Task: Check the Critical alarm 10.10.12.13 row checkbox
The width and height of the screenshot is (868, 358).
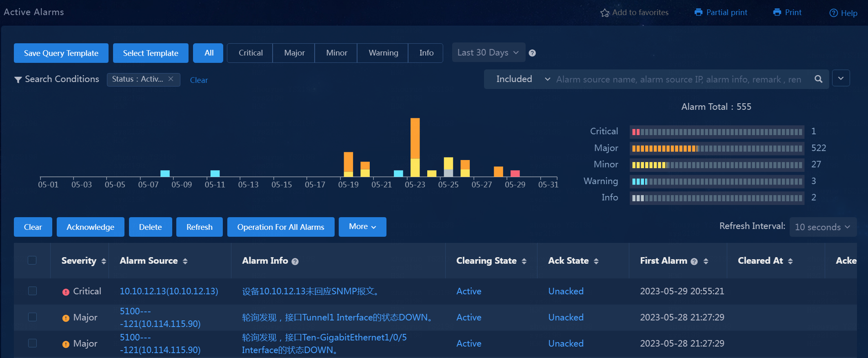Action: (32, 291)
